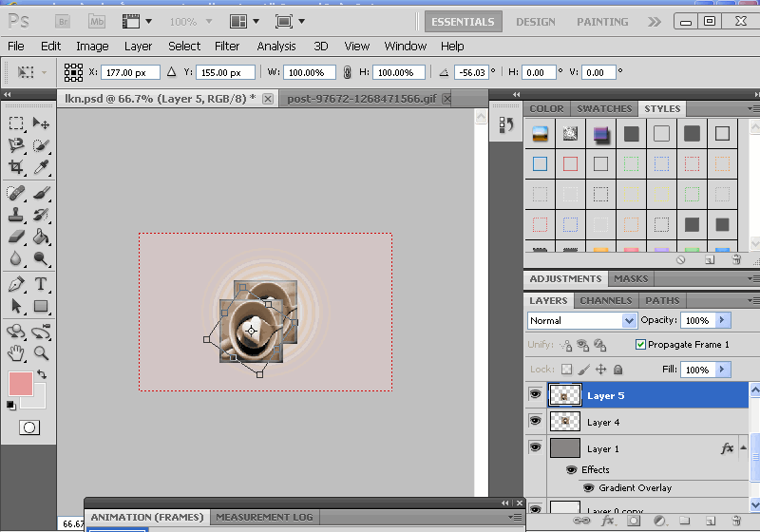Viewport: 760px width, 532px height.
Task: Select the Hand tool
Action: coord(16,353)
